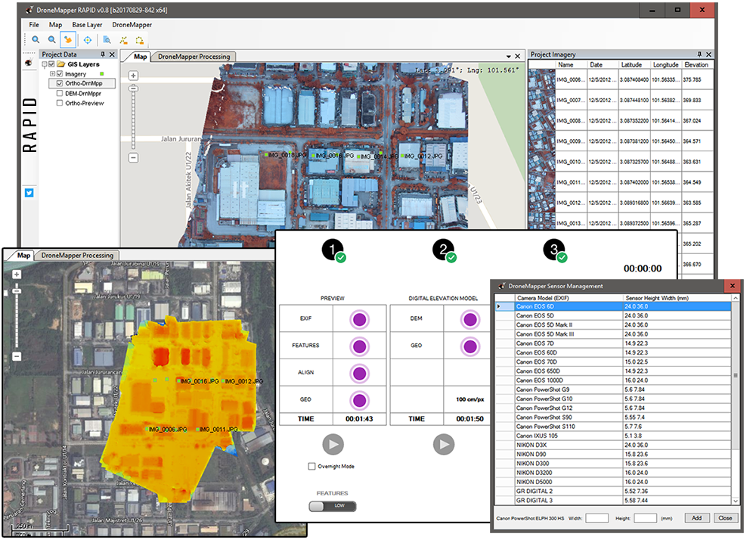Select the polygon area measurement tool
This screenshot has height=540, width=756.
pyautogui.click(x=139, y=40)
